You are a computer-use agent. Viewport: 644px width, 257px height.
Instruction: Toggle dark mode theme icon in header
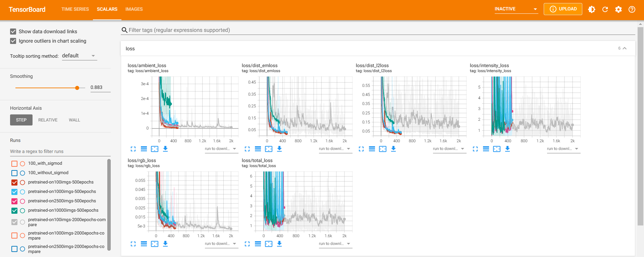[x=592, y=9]
